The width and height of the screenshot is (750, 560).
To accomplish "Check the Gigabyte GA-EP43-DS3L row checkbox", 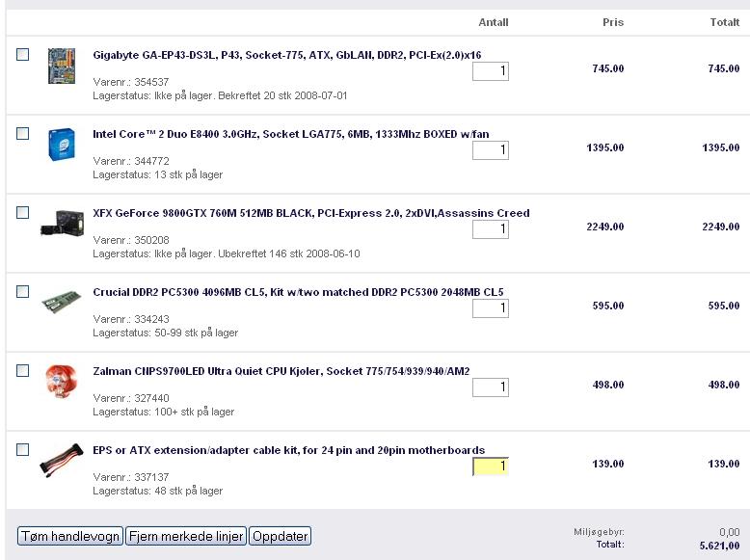I will coord(22,55).
